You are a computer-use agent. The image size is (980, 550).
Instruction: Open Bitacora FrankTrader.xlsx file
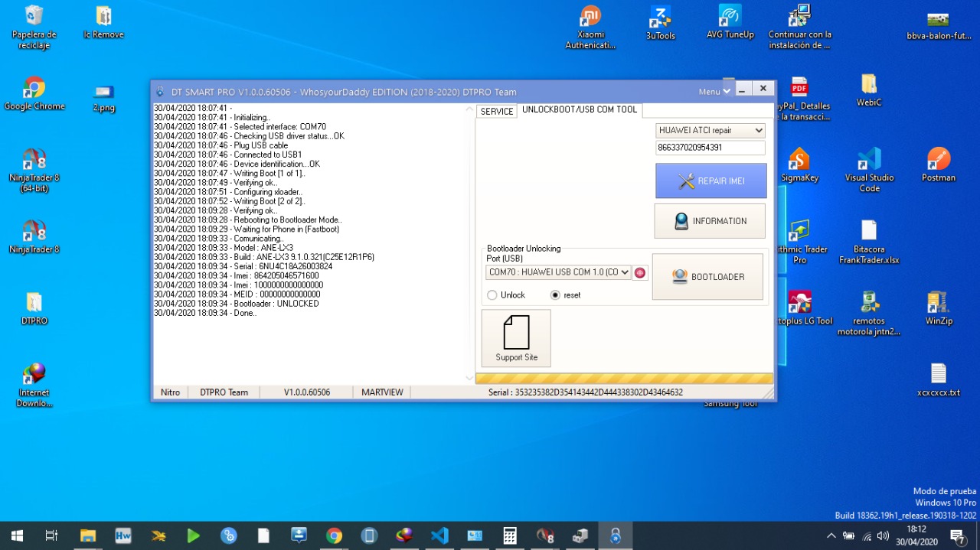click(869, 242)
